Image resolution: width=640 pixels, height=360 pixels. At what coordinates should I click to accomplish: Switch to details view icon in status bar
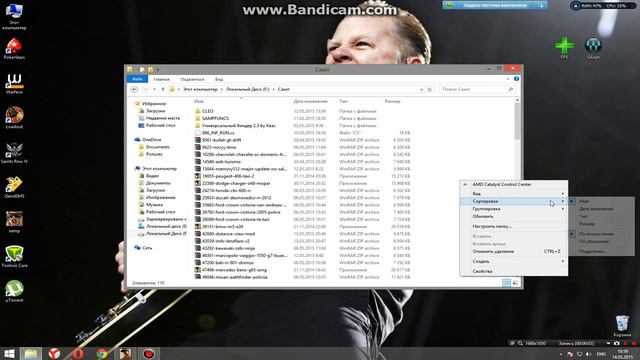pos(507,282)
